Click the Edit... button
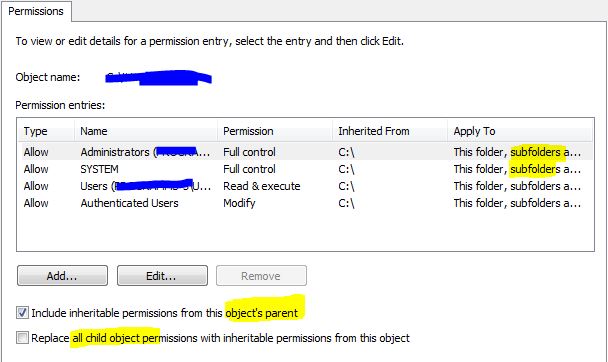This screenshot has height=362, width=608. [162, 276]
